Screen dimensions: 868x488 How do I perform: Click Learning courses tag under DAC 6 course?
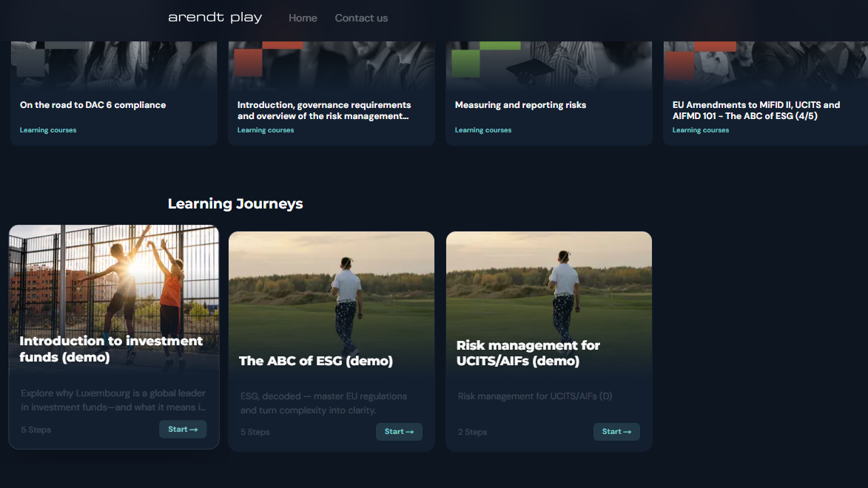[x=48, y=130]
